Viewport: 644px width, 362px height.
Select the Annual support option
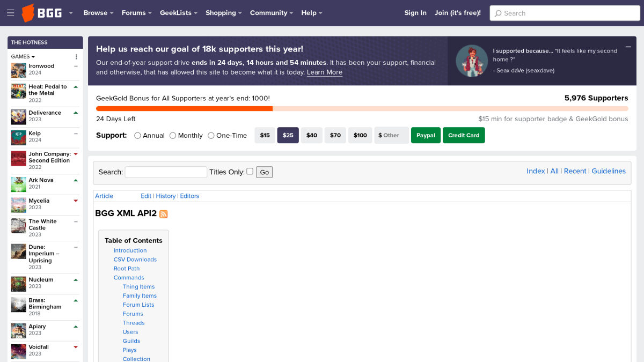tap(138, 136)
